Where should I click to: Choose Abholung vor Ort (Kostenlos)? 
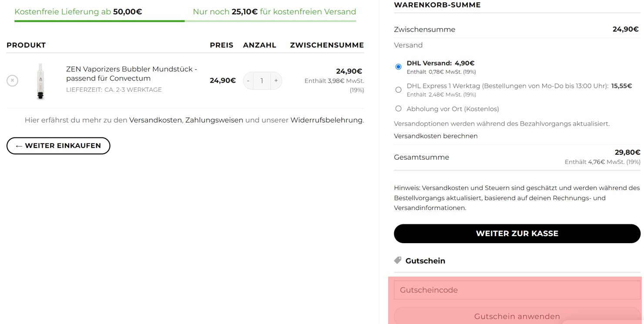point(398,109)
